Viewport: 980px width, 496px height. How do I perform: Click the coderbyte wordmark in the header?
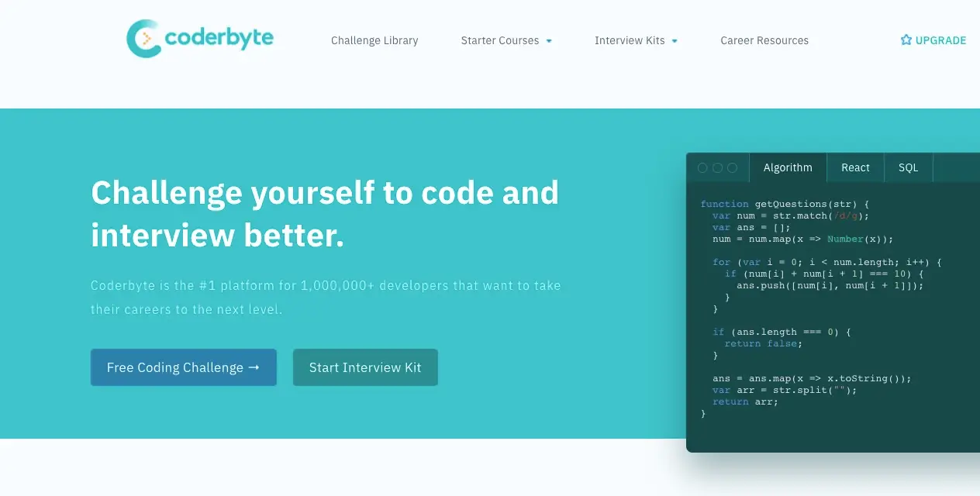(219, 37)
